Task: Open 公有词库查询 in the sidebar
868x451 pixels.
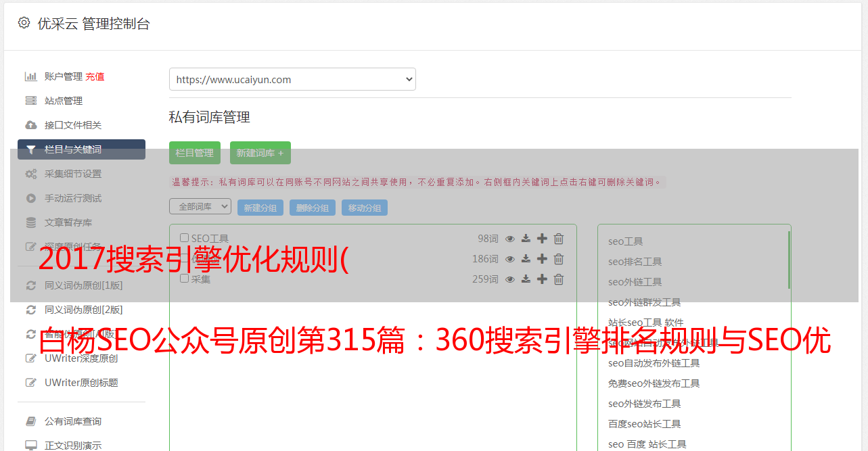Action: pos(73,421)
